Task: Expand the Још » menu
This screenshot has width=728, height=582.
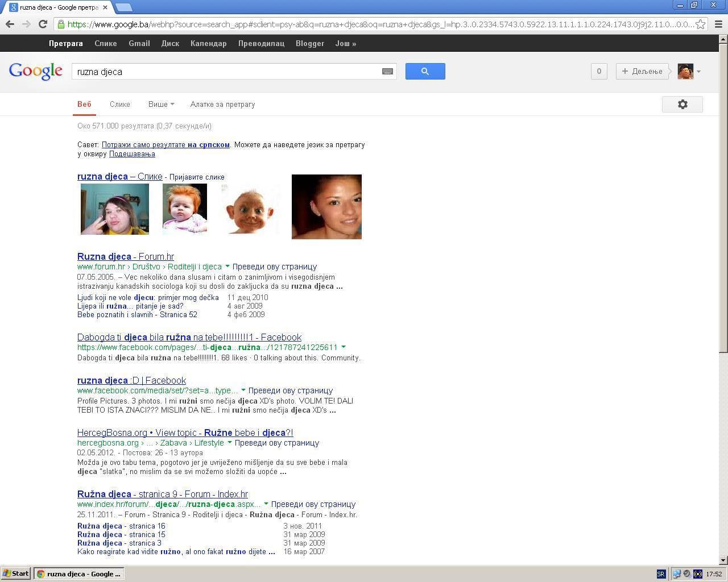Action: 346,43
